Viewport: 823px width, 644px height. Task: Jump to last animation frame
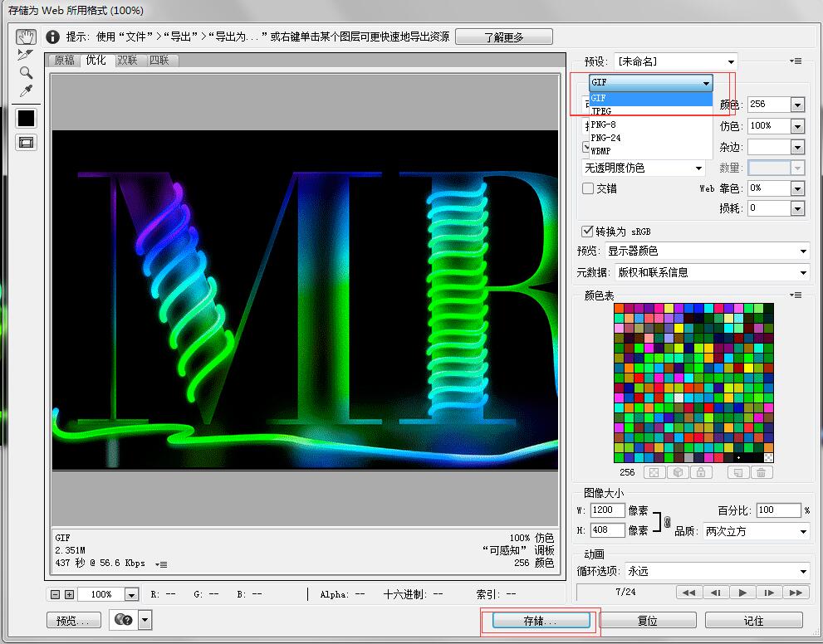(x=796, y=593)
